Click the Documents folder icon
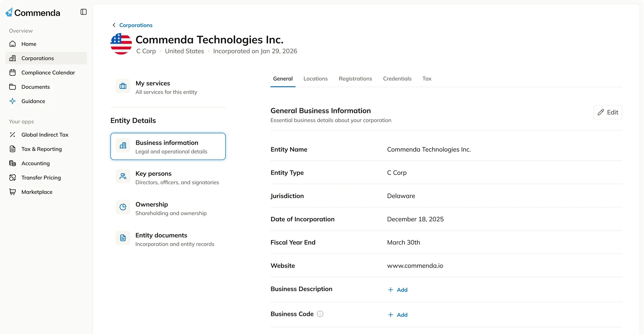This screenshot has height=334, width=644. click(13, 87)
